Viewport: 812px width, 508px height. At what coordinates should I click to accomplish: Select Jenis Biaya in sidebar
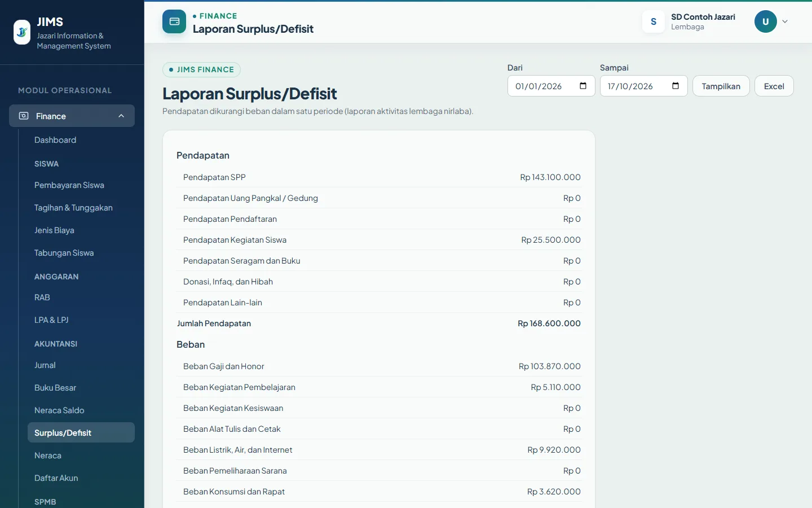coord(54,230)
